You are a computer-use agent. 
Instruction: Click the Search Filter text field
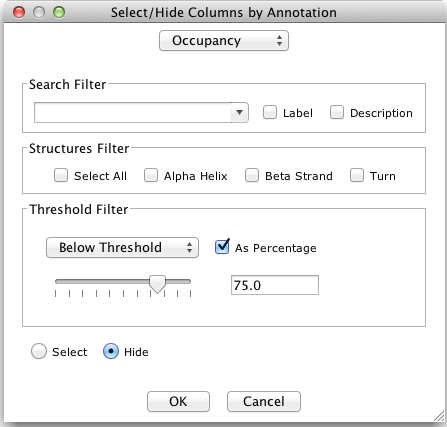[133, 113]
